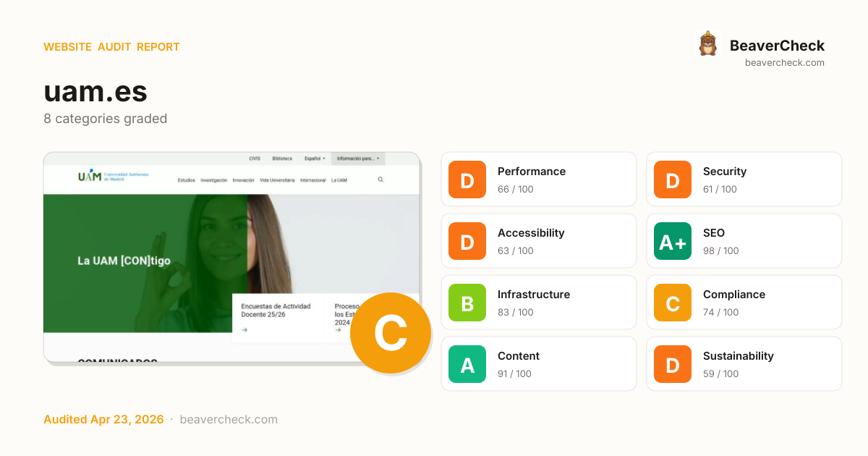The height and width of the screenshot is (456, 868).
Task: Click the SEO A+ grade badge
Action: 673,241
